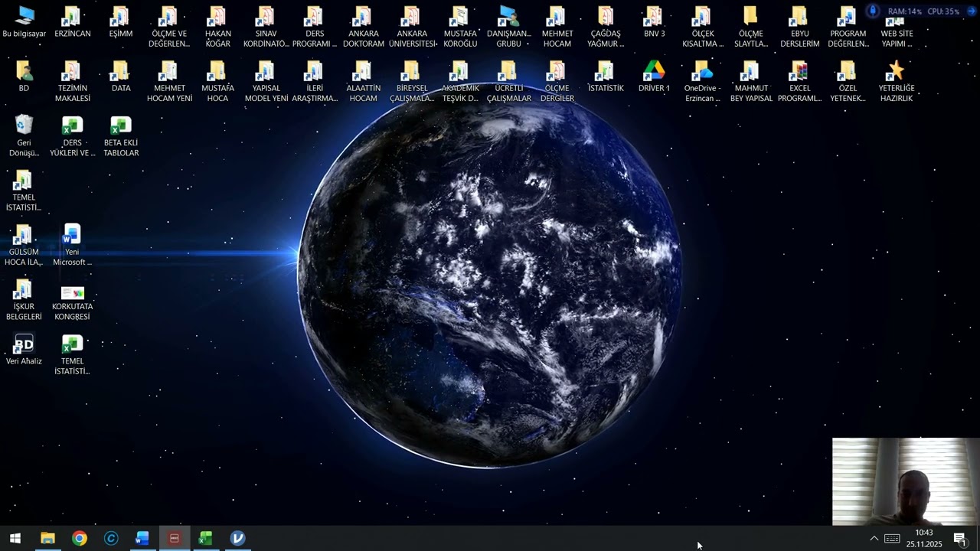This screenshot has height=551, width=980.
Task: Select the BD folder icon
Action: 24,77
